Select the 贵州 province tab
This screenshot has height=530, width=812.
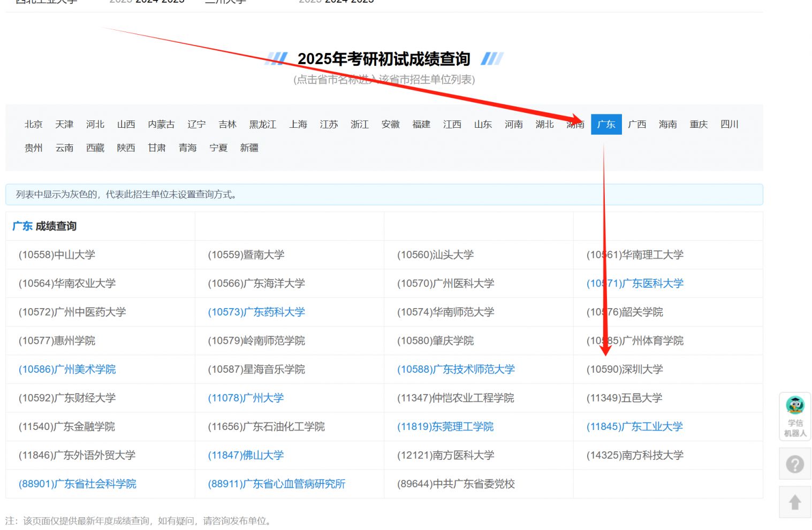[x=34, y=148]
